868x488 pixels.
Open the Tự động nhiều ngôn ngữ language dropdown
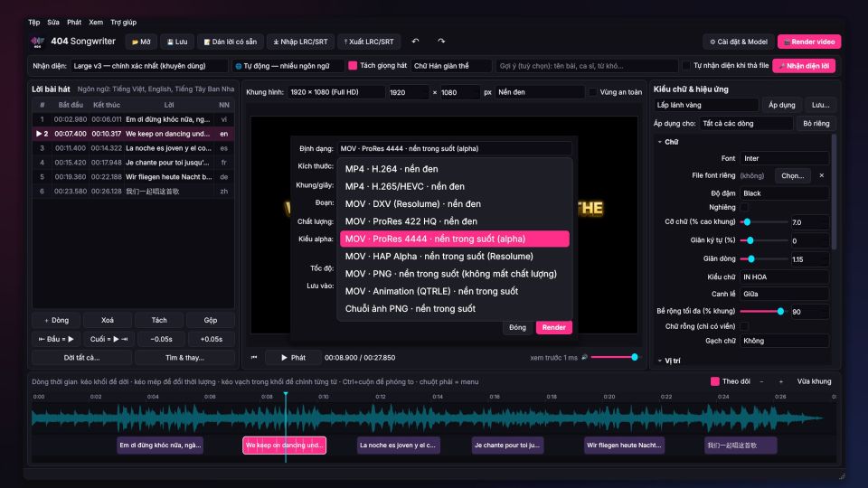click(288, 66)
